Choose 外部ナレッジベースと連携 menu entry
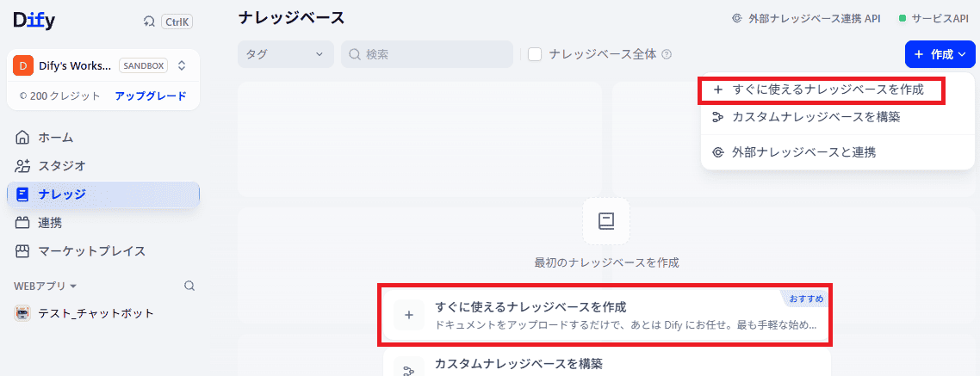 point(838,151)
